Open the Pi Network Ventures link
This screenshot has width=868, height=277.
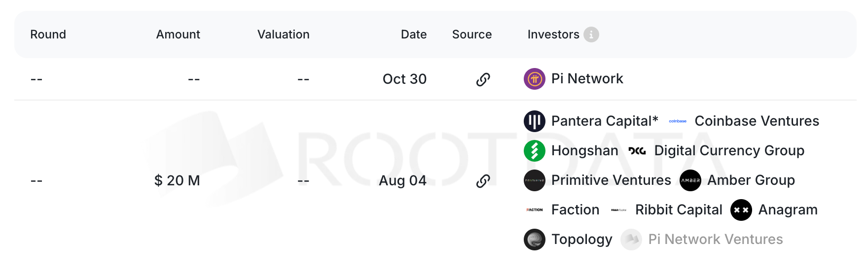pos(715,240)
